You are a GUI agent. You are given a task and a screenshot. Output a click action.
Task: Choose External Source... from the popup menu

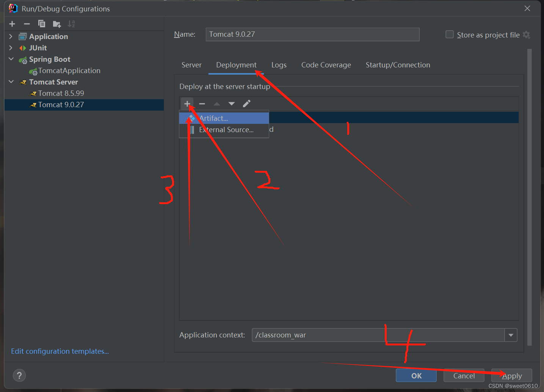224,130
